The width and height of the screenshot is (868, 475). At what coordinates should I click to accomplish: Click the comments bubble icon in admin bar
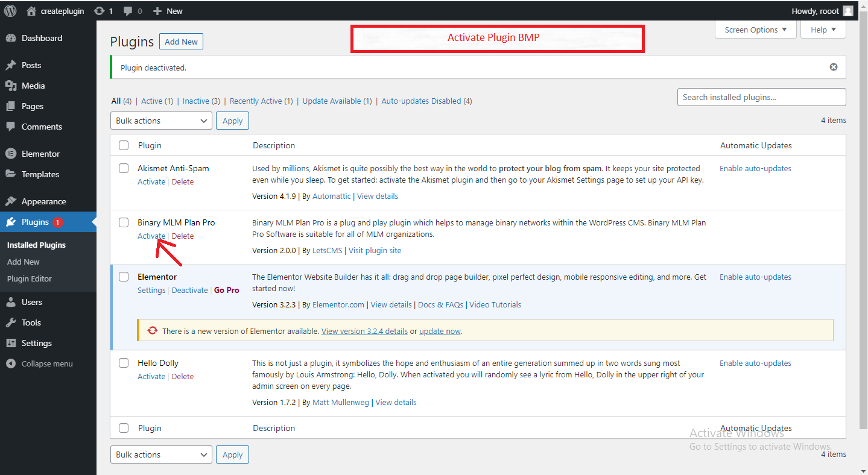(128, 11)
